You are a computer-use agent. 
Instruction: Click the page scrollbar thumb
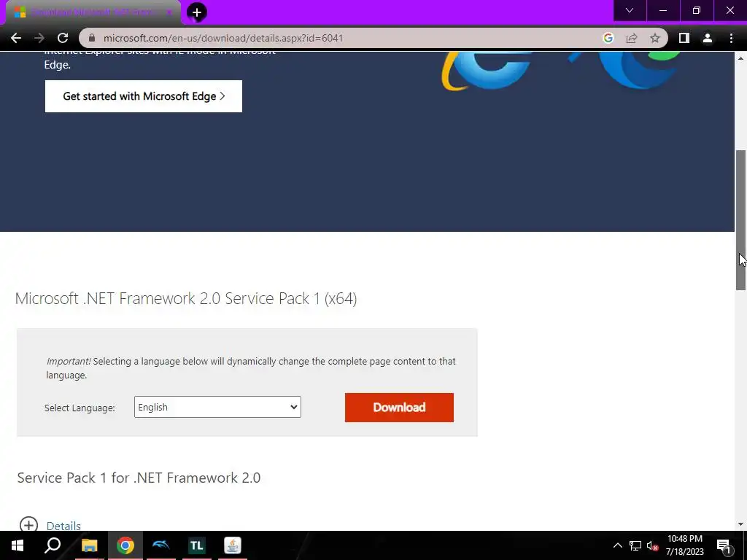tap(741, 220)
